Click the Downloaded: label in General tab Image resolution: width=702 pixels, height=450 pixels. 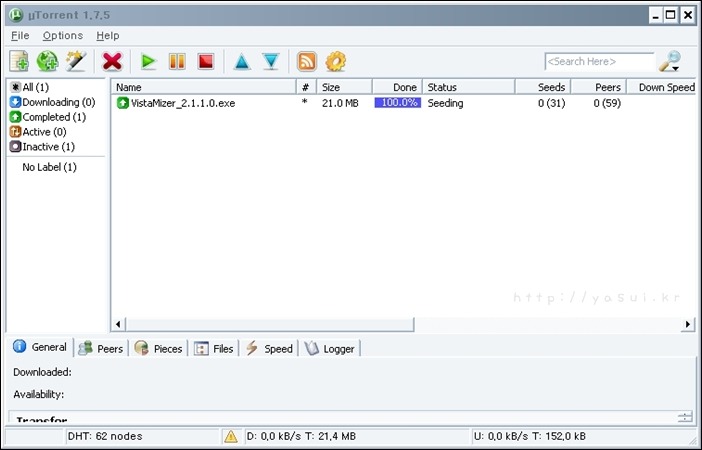tap(42, 372)
